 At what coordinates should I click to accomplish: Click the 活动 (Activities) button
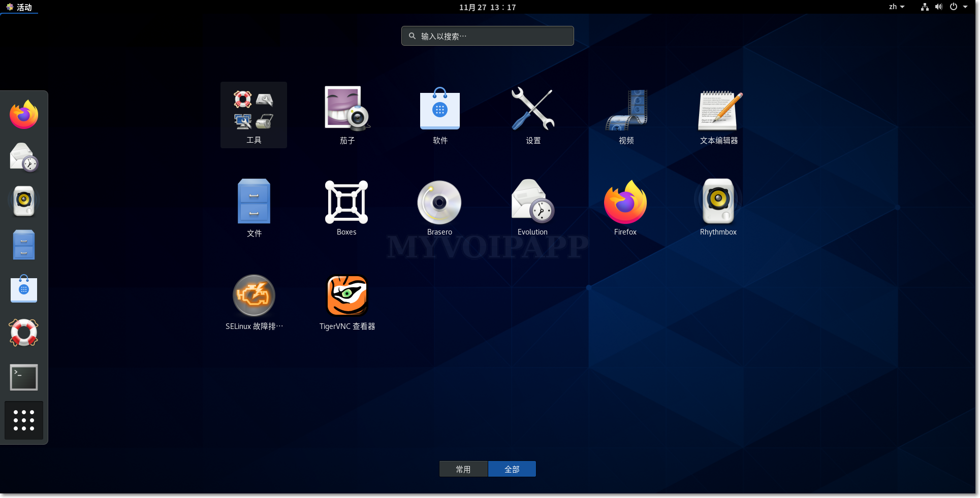[x=19, y=7]
